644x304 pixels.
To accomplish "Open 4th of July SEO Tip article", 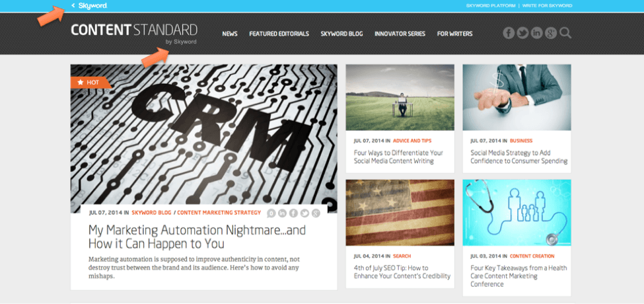I will coord(402,272).
